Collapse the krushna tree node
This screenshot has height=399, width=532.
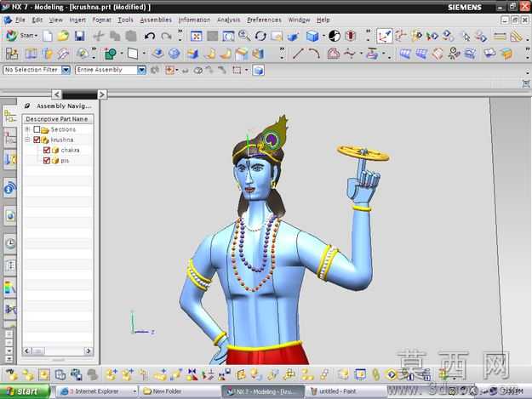tap(27, 140)
